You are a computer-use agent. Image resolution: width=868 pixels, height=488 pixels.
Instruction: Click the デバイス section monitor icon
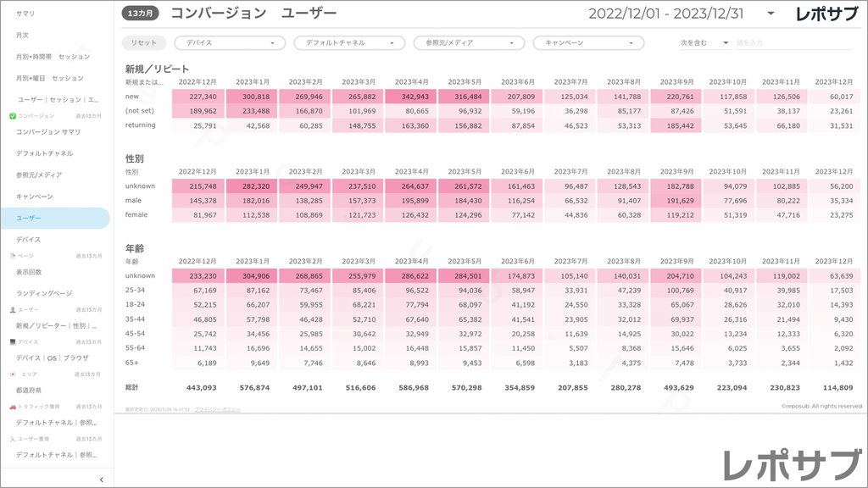click(x=12, y=341)
